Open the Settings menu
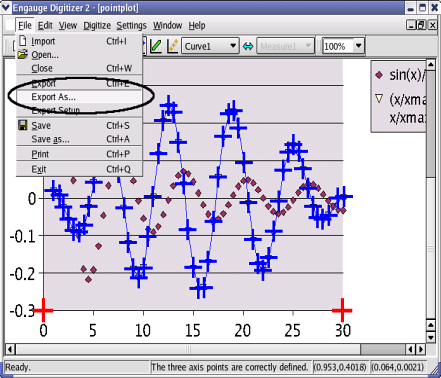This screenshot has width=441, height=378. pyautogui.click(x=131, y=26)
